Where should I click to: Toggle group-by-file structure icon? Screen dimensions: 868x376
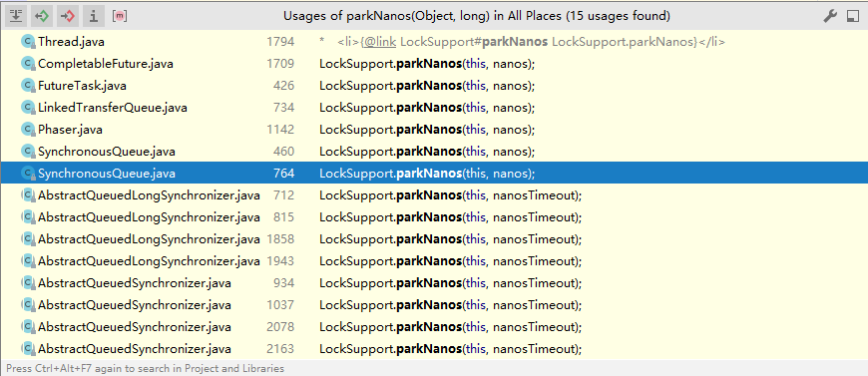pyautogui.click(x=17, y=16)
